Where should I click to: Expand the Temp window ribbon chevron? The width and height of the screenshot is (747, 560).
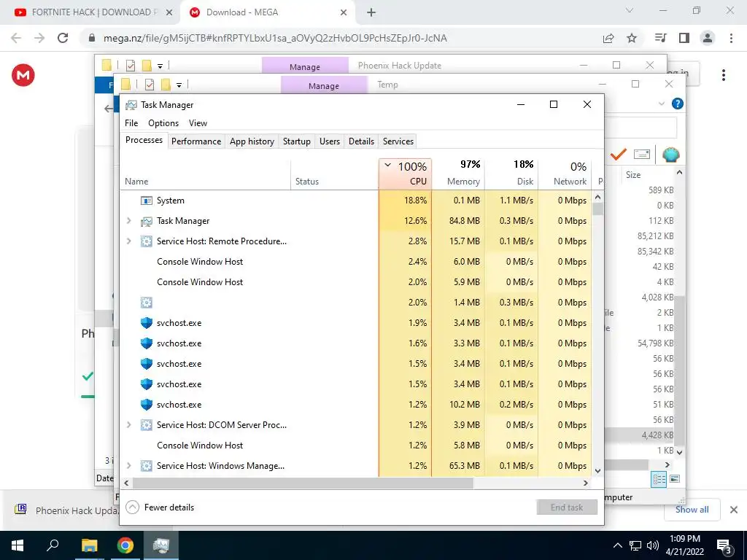point(662,104)
